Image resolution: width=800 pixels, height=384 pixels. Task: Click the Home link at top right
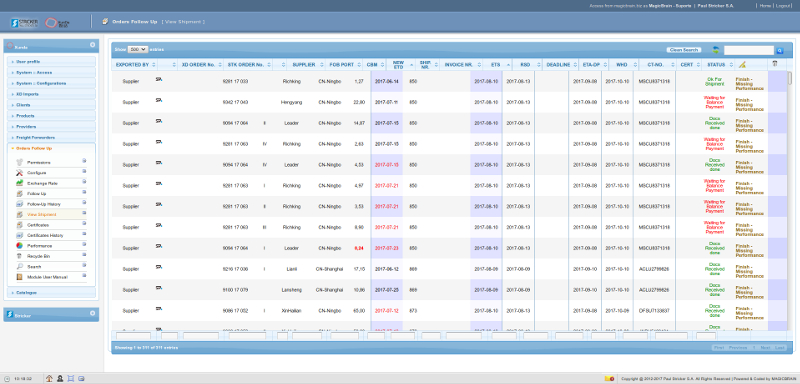765,6
